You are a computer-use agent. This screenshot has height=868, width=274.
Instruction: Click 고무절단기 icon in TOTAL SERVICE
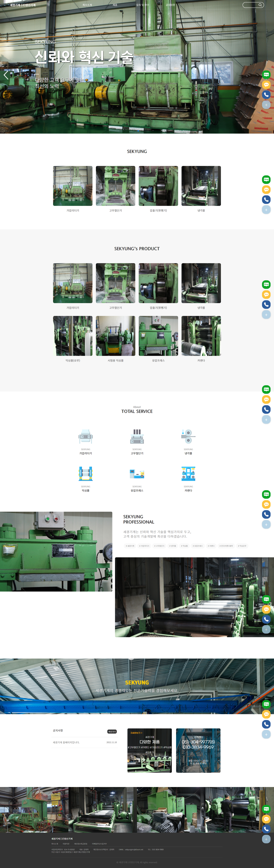pyautogui.click(x=137, y=436)
